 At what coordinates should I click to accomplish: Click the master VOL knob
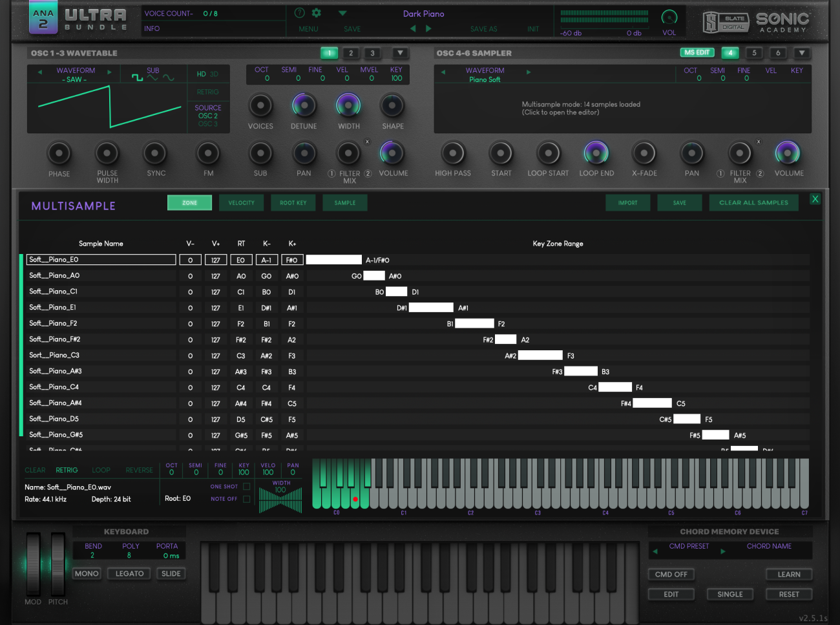[x=669, y=17]
